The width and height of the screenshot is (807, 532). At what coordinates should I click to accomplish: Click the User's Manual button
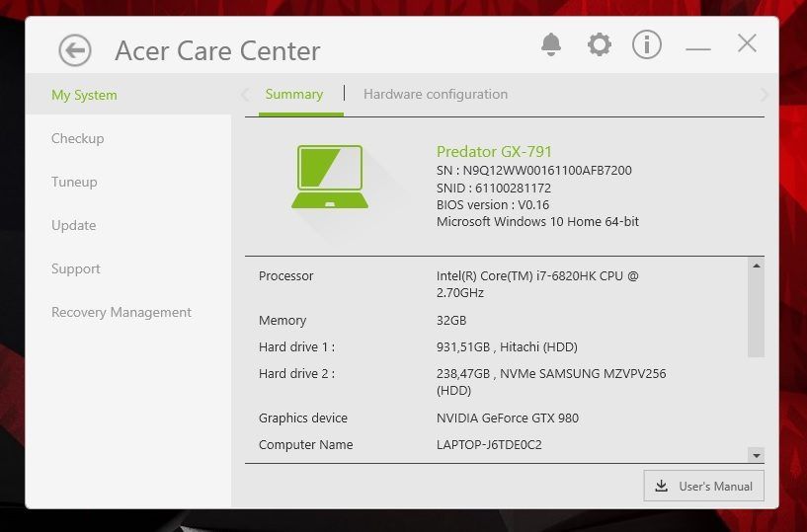pos(703,486)
